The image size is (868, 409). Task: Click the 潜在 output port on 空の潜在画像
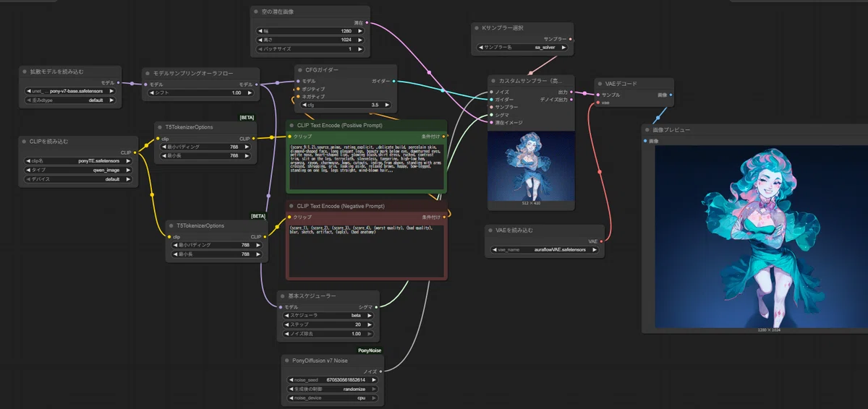click(367, 23)
